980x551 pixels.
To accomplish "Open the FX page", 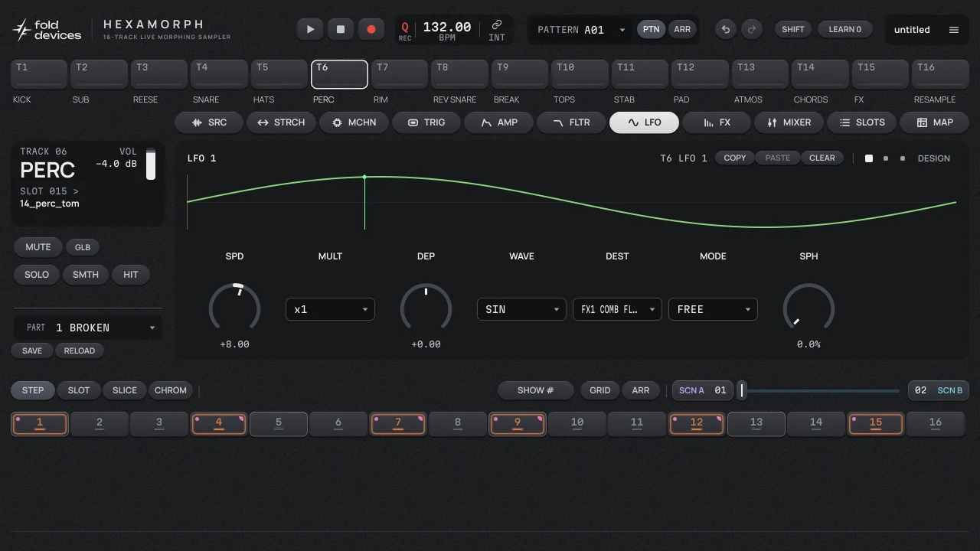I will tap(717, 122).
